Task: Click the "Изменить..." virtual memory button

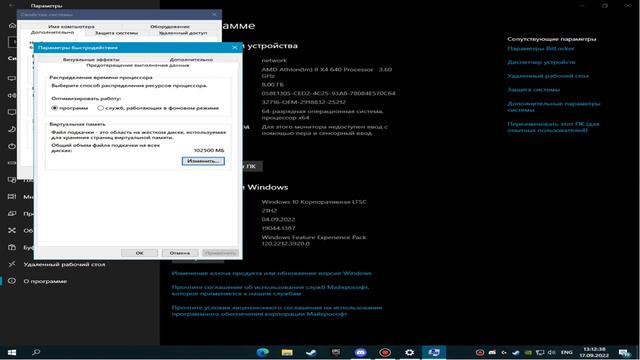Action: [203, 161]
